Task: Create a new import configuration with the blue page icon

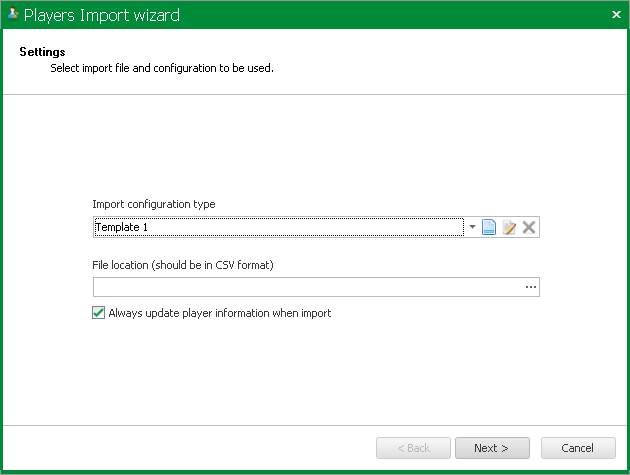Action: tap(489, 227)
